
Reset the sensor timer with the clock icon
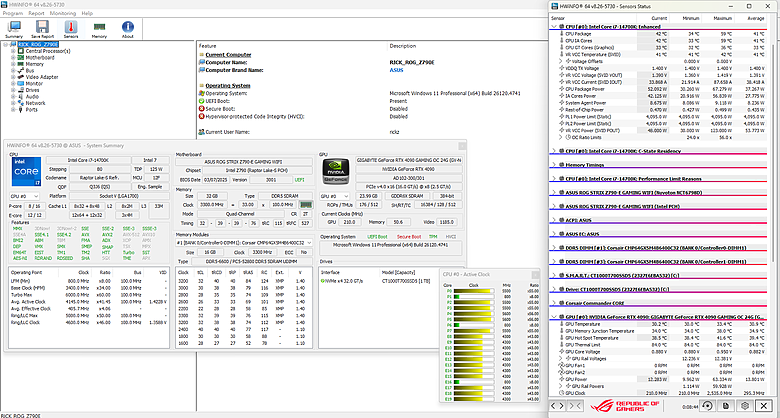(706, 406)
